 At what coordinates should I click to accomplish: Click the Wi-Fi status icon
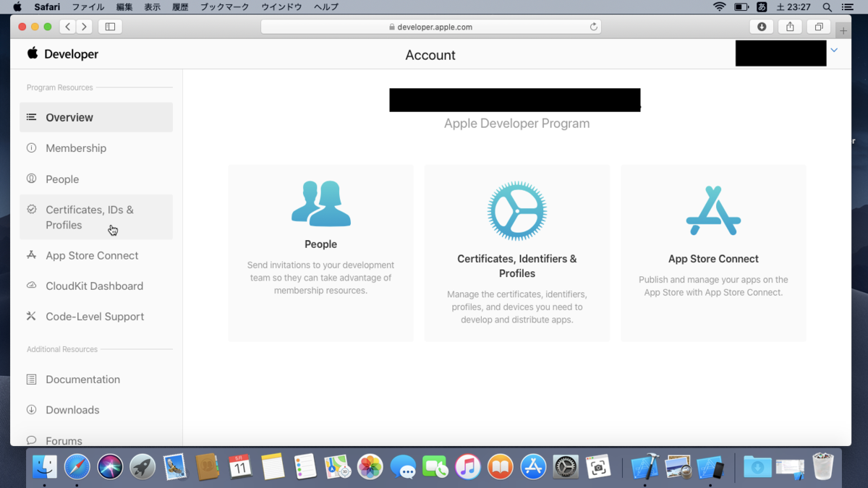pyautogui.click(x=719, y=7)
